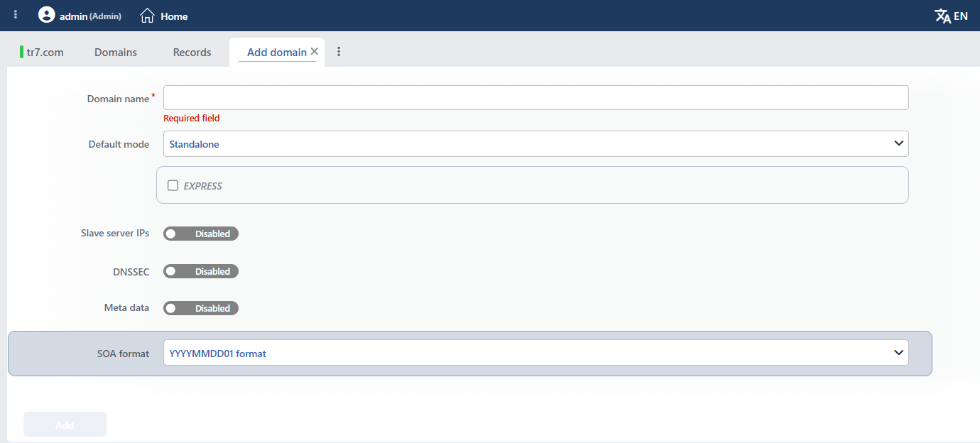Click the DNSSEC label text
The width and height of the screenshot is (980, 443).
130,272
